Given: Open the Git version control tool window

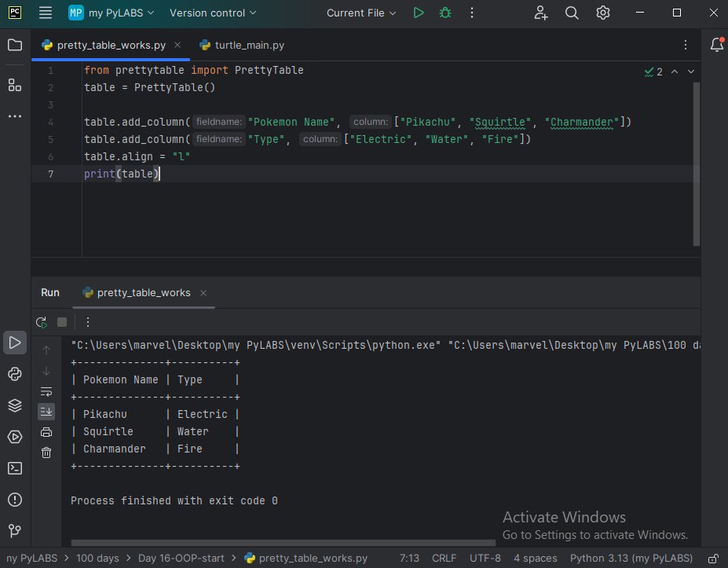Looking at the screenshot, I should tap(15, 531).
